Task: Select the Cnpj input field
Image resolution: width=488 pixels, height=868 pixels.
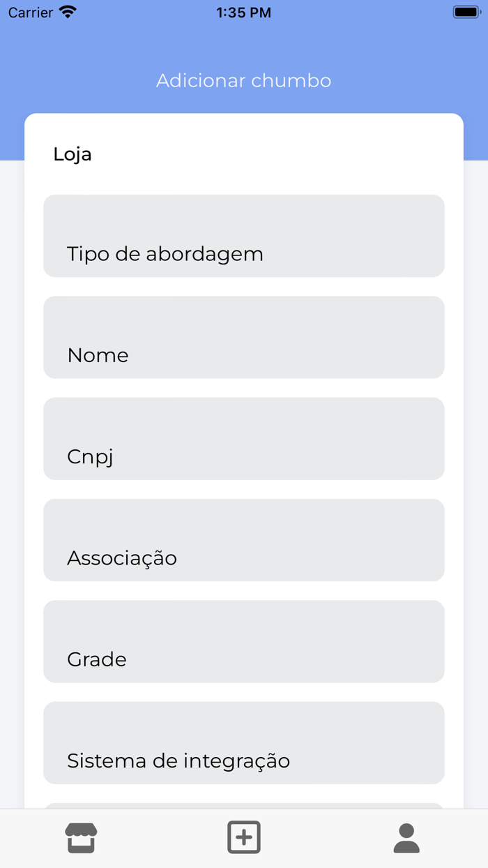Action: (x=243, y=438)
